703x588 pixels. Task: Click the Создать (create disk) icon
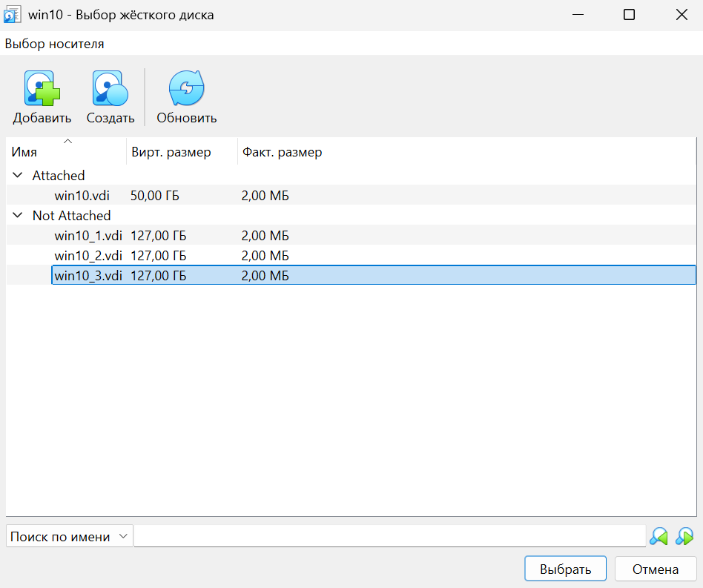pos(110,88)
